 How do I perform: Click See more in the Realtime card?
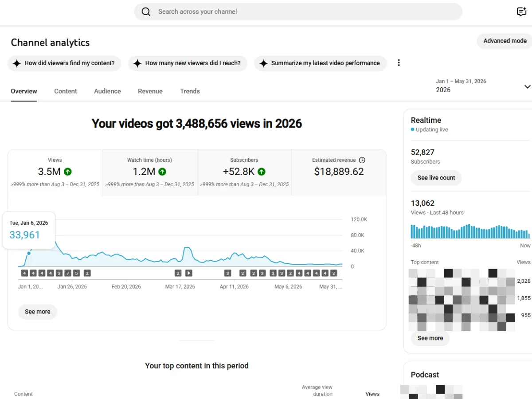click(x=430, y=338)
